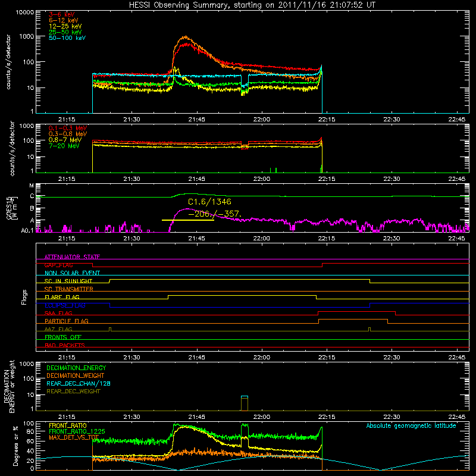This screenshot has width=476, height=476.
Task: Select the MAX_DET_VS_TOT legend label
Action: tap(74, 437)
